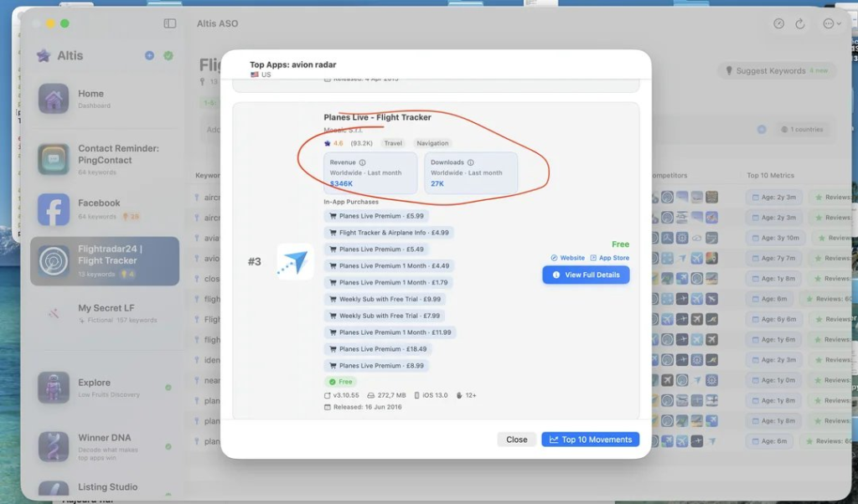
Task: Click Weekly Sub with Free Trial £7.99
Action: pos(385,316)
